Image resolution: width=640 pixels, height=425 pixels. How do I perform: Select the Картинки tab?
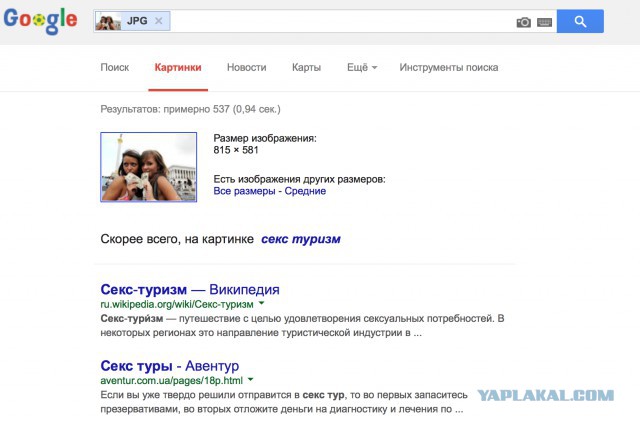tap(178, 67)
